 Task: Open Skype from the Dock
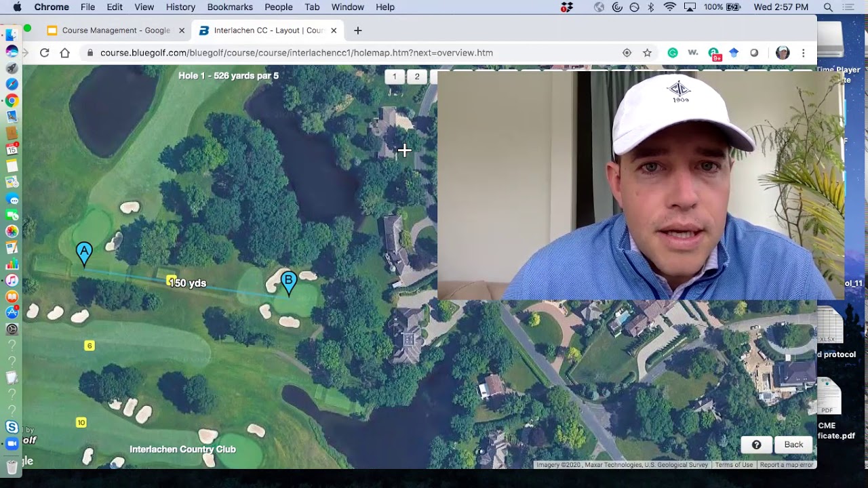(12, 427)
